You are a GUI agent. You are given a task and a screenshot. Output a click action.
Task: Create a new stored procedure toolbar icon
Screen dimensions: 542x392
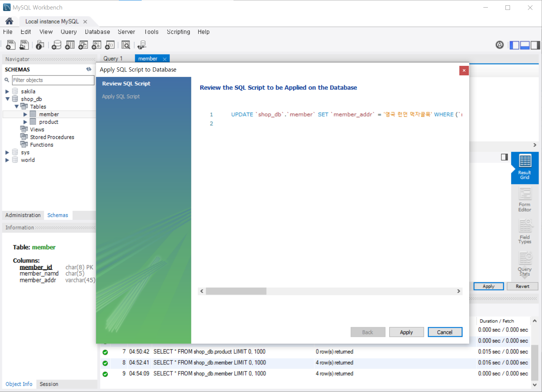tap(96, 45)
